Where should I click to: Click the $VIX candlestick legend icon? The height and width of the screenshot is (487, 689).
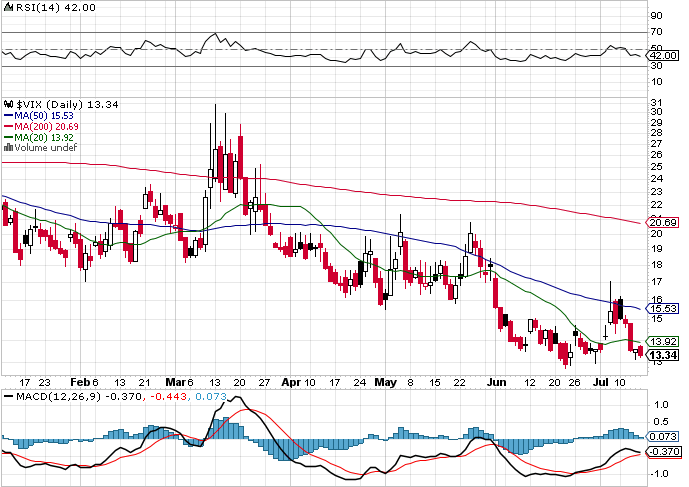[8, 103]
